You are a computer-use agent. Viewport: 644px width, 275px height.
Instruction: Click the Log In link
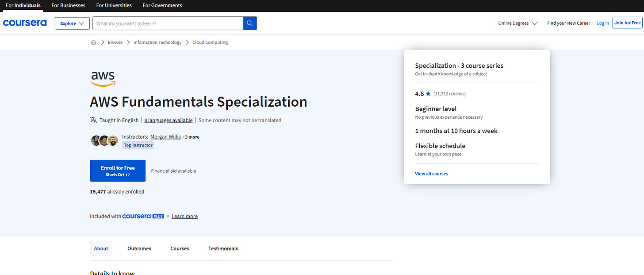click(603, 23)
